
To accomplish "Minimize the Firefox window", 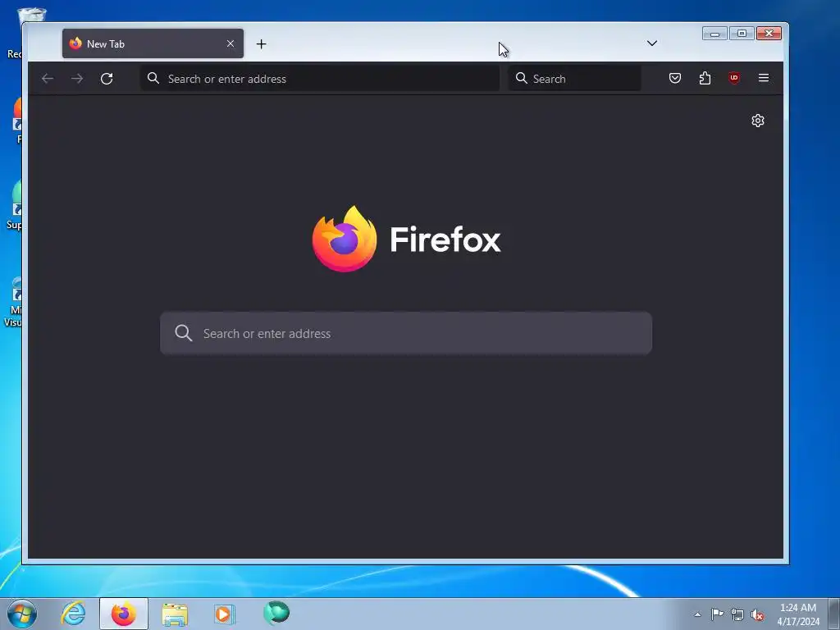I will tap(714, 34).
